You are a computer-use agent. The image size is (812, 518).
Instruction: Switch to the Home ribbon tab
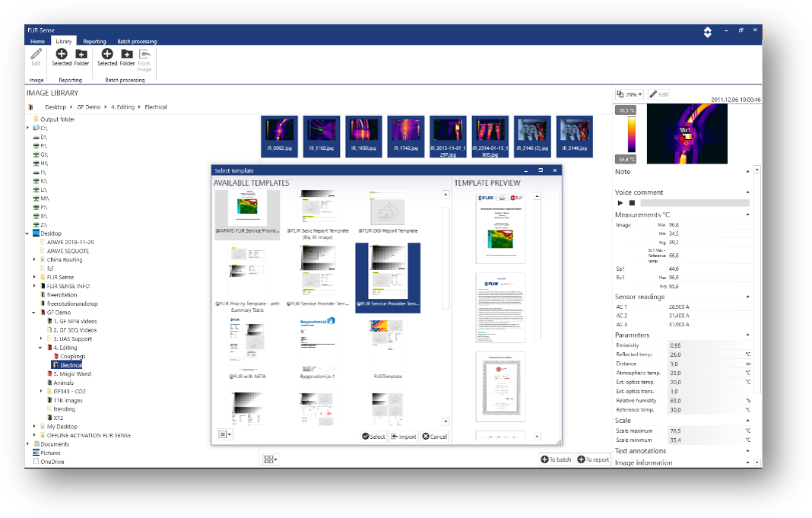37,41
